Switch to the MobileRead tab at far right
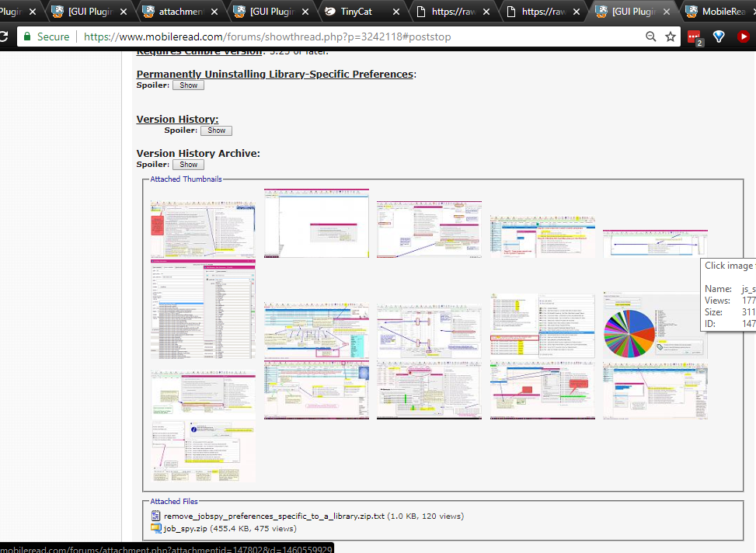Screen dimensions: 756x553 [x=723, y=12]
